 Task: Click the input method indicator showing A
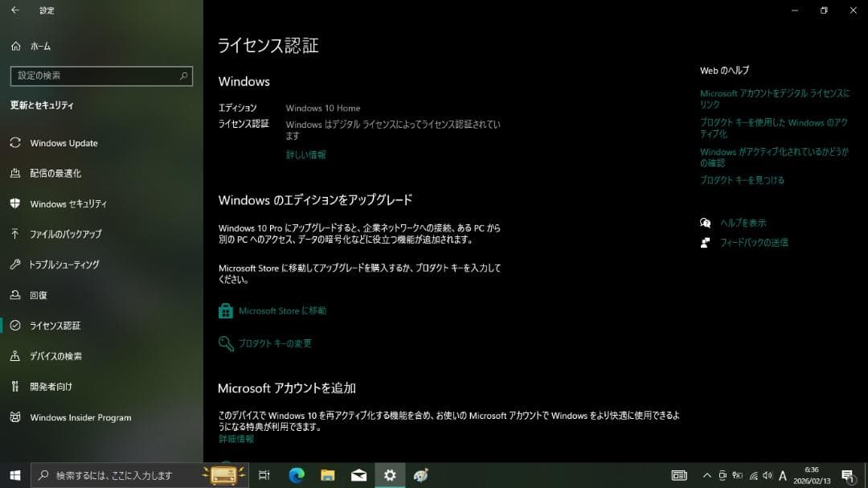tap(781, 475)
